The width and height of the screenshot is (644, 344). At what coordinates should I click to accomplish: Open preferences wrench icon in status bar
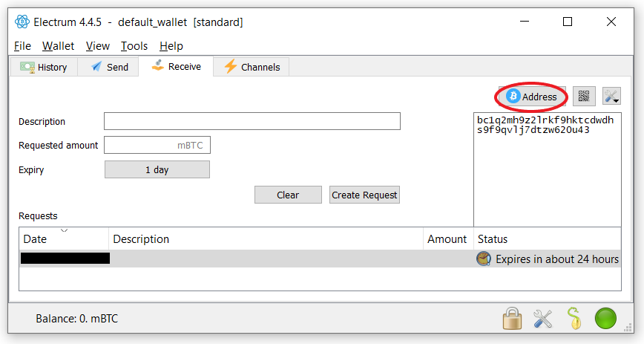(x=542, y=319)
